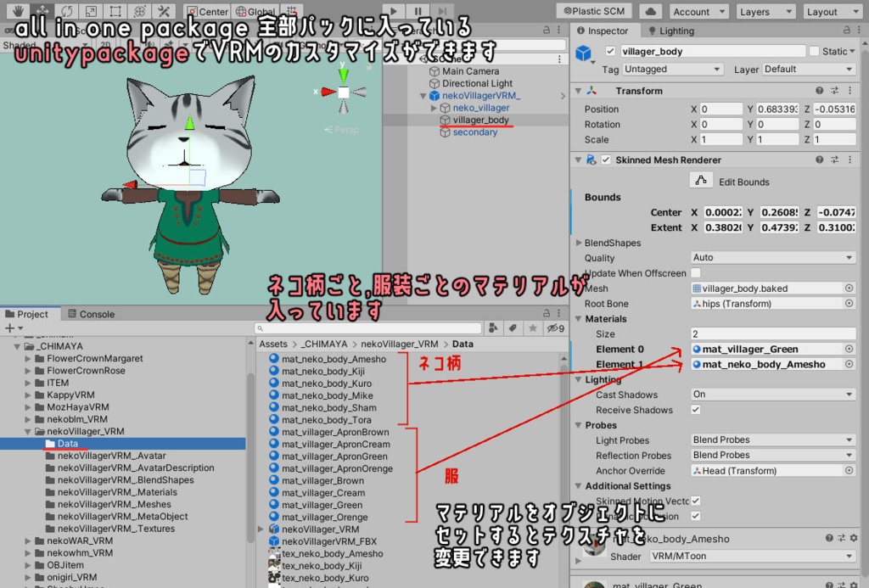Disable Receive Shadows
Image resolution: width=869 pixels, height=588 pixels.
(696, 410)
